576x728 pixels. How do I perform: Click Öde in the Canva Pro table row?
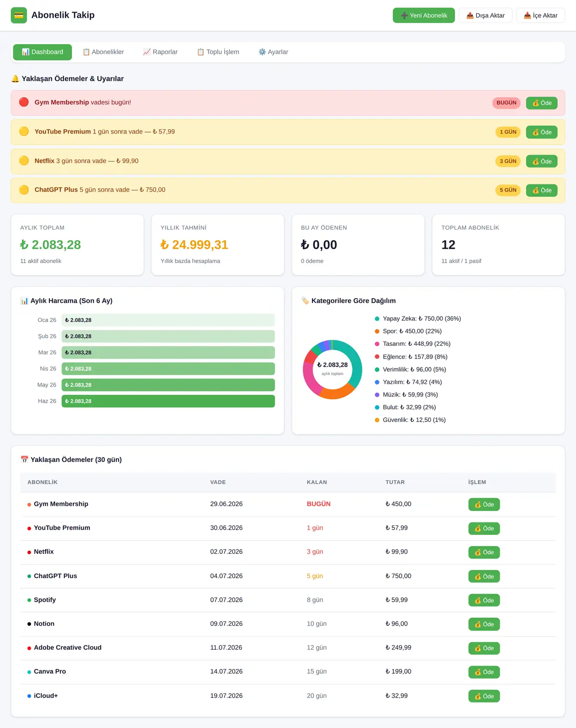click(484, 672)
